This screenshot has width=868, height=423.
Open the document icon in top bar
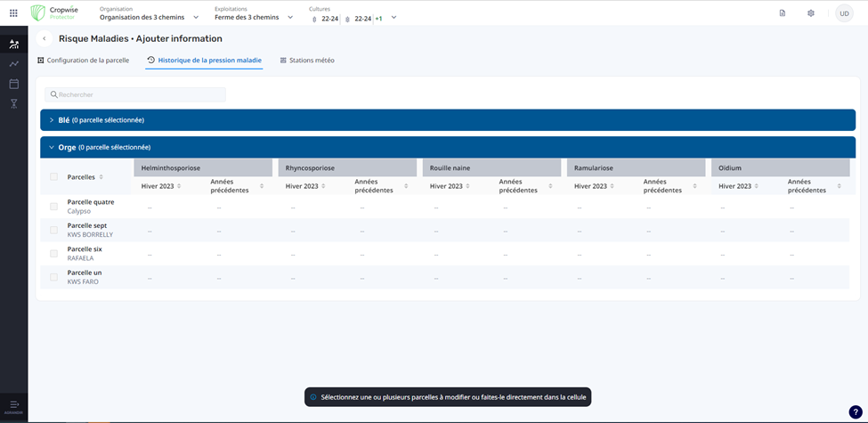tap(783, 13)
